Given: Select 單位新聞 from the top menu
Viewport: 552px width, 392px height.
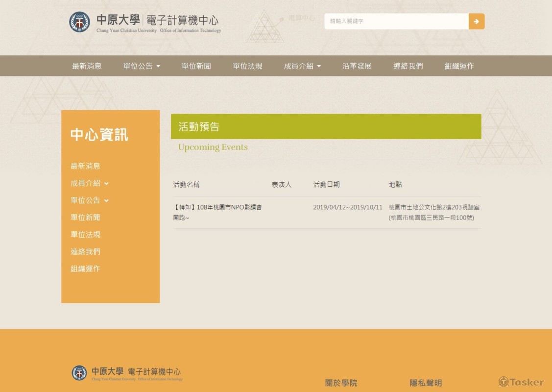Looking at the screenshot, I should 195,65.
